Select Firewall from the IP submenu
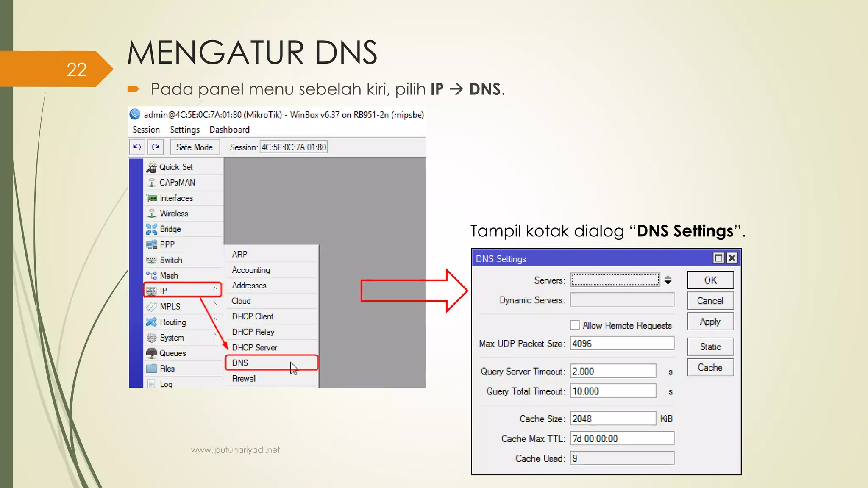 coord(271,378)
